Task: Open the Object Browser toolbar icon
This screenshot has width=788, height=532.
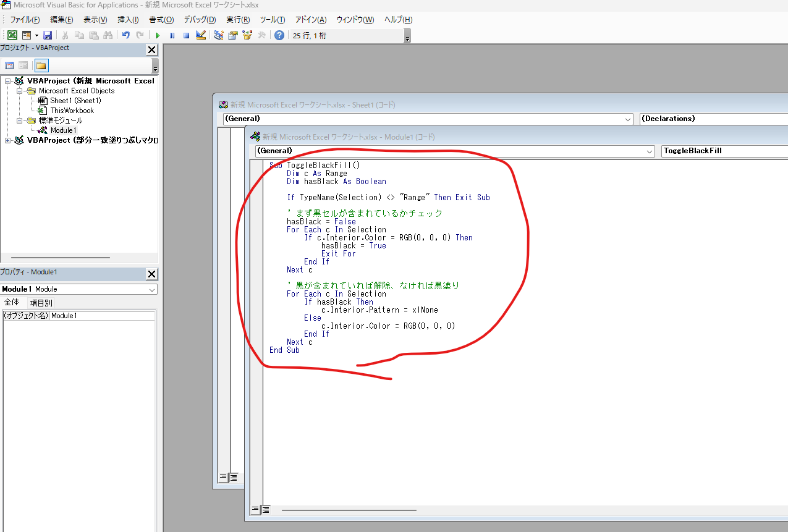Action: tap(247, 35)
